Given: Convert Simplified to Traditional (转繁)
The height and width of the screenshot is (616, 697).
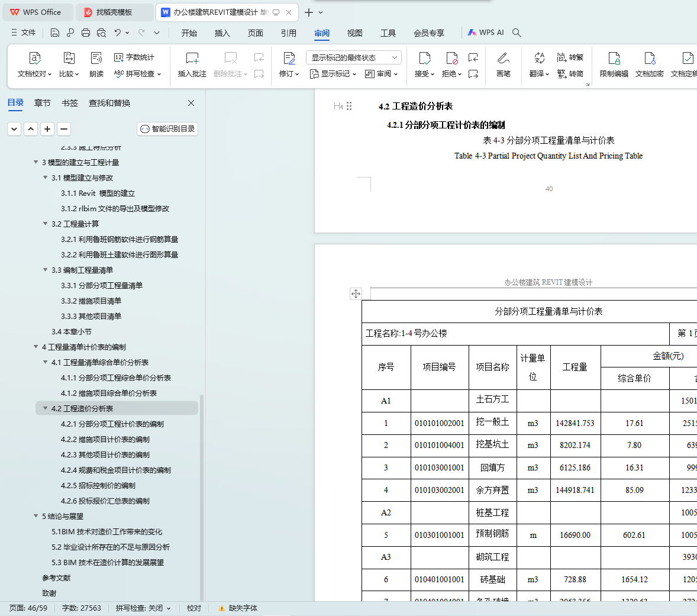Looking at the screenshot, I should point(570,57).
